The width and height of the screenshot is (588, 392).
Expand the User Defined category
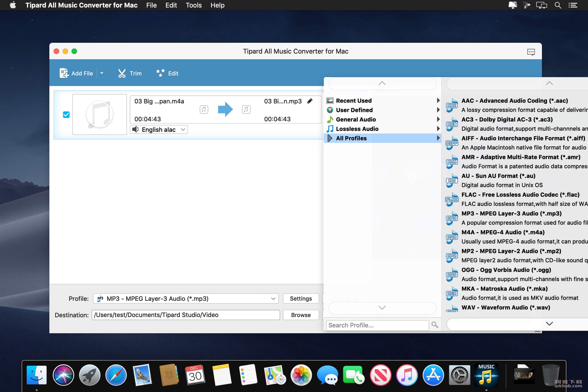383,110
